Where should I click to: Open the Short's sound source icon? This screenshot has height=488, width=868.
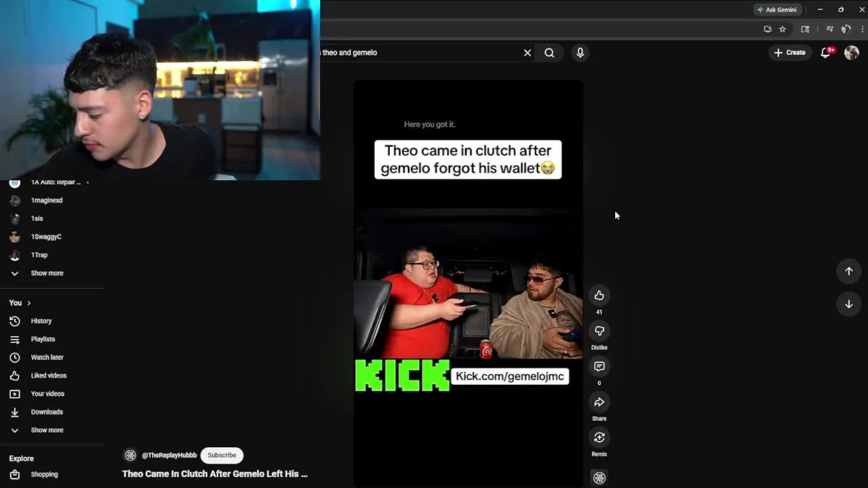pos(599,478)
